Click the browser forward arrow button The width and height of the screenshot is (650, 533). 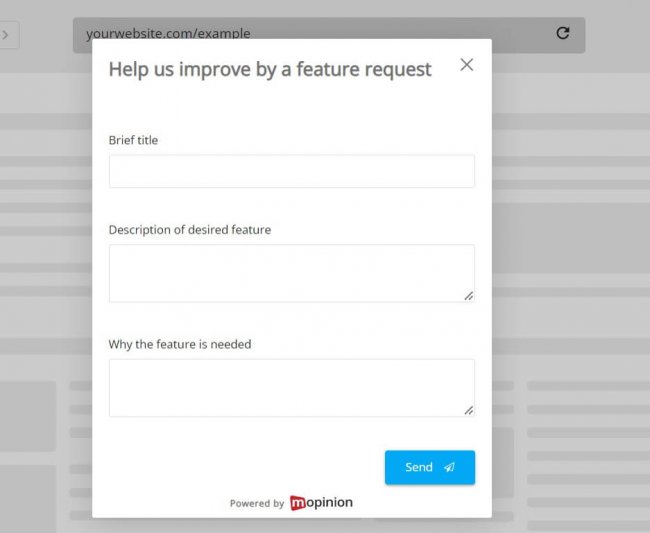[x=6, y=35]
